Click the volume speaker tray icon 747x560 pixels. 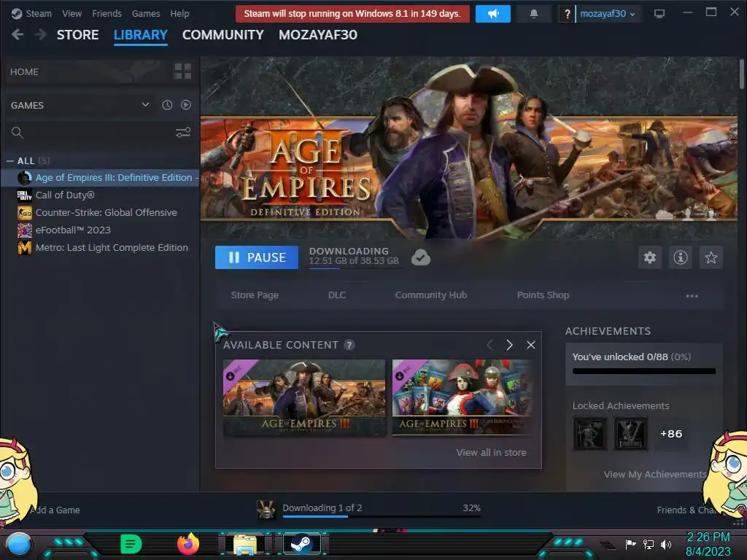point(666,544)
